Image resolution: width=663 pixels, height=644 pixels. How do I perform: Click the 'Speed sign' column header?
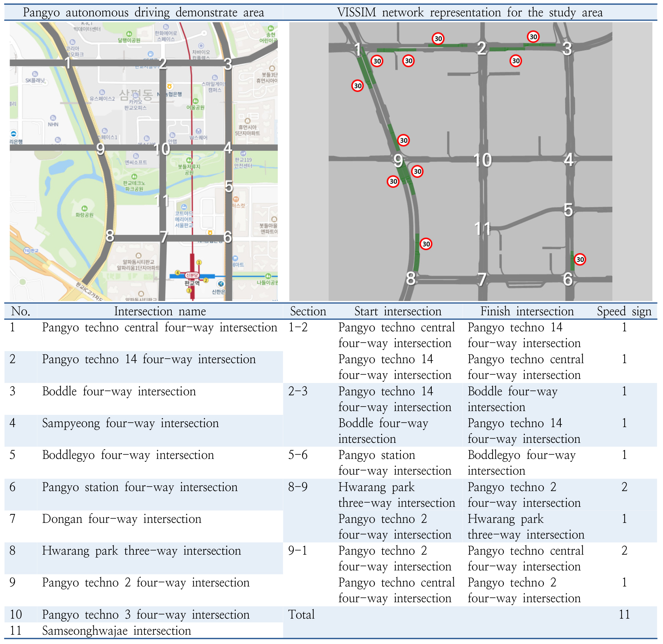tap(624, 312)
